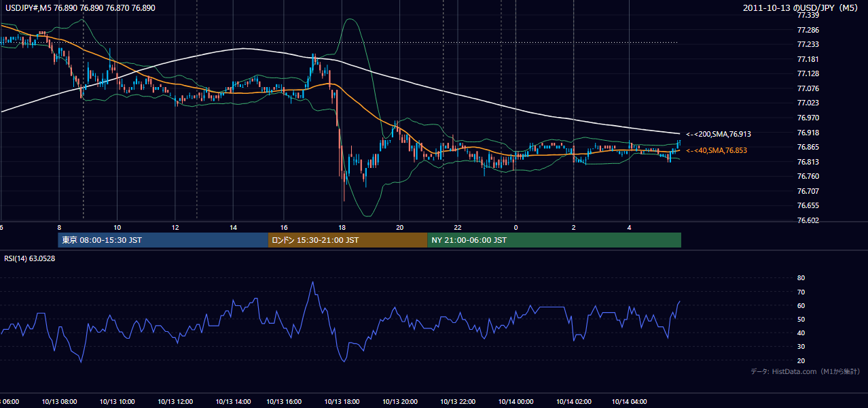Click price axis value 77.339
Screen dimensions: 868x408
808,15
